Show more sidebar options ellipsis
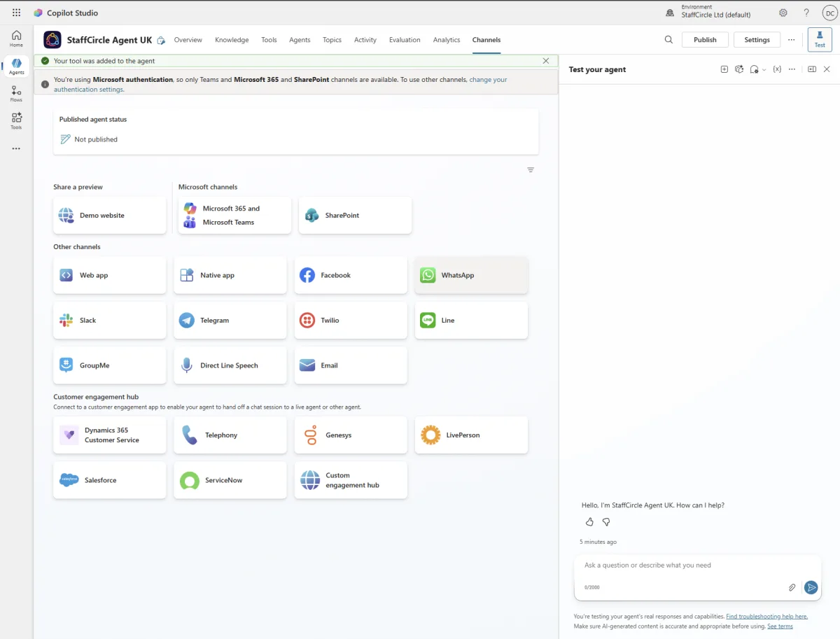This screenshot has width=840, height=639. coord(16,148)
